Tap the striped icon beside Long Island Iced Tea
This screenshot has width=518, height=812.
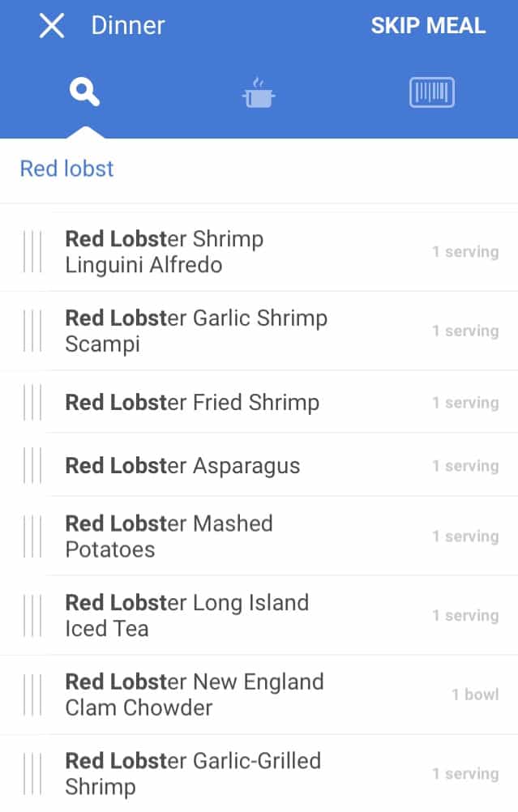tap(32, 615)
